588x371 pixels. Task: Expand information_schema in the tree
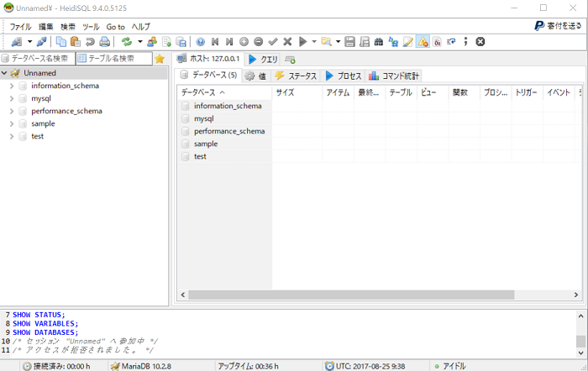pos(12,86)
